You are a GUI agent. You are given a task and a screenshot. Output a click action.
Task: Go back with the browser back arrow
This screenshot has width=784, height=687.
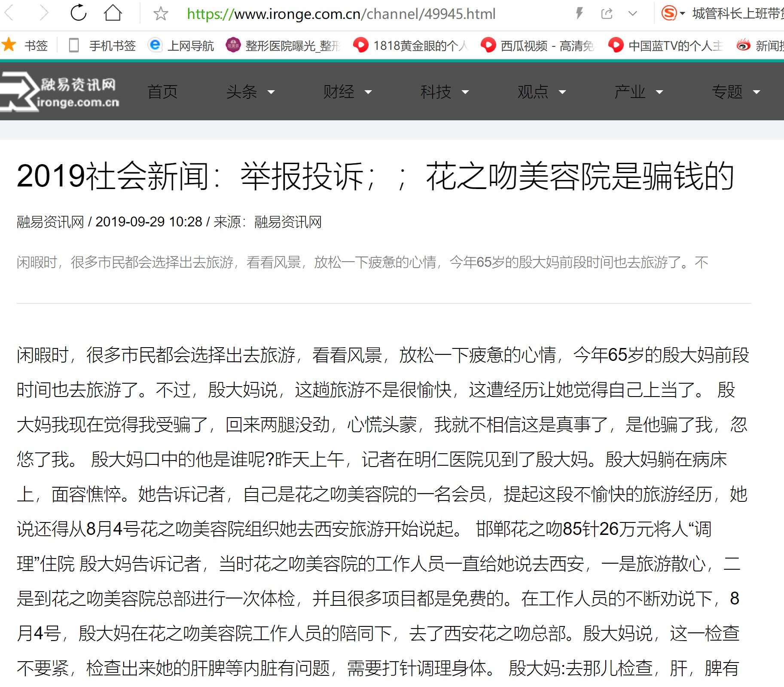pyautogui.click(x=9, y=13)
